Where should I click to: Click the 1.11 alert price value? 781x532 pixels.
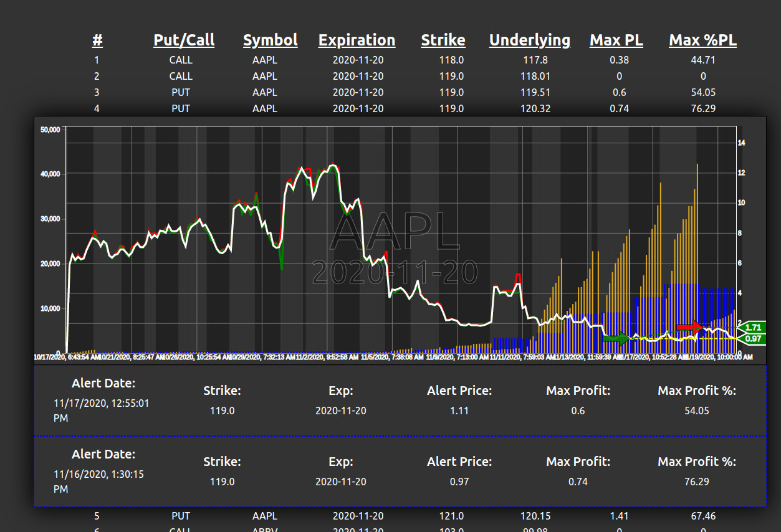[459, 411]
